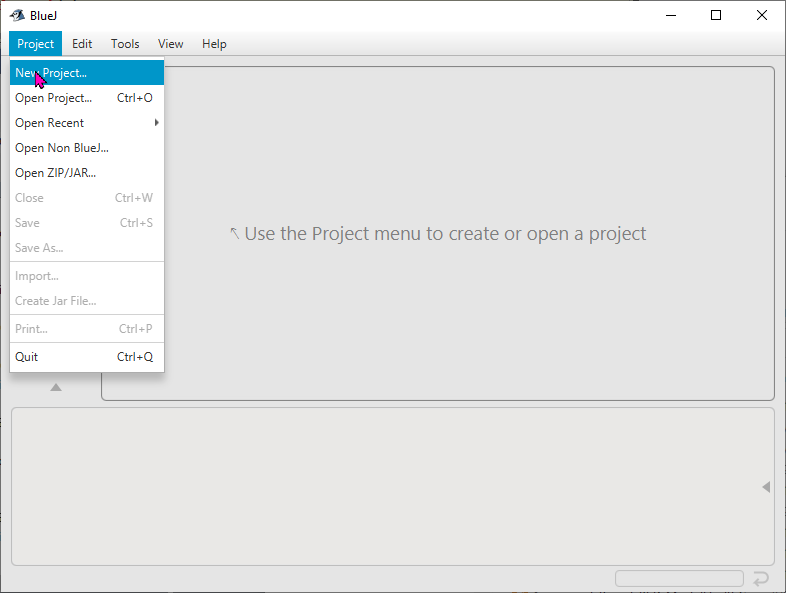Image resolution: width=786 pixels, height=593 pixels.
Task: Open the Edit menu
Action: pos(82,44)
